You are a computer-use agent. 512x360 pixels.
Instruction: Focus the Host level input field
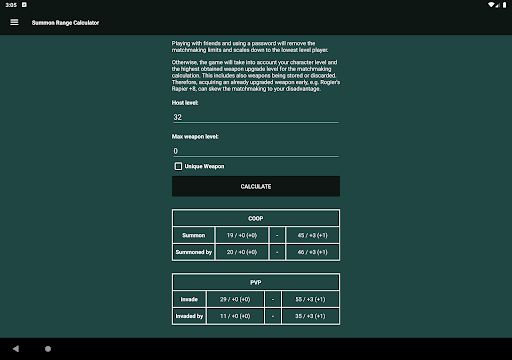tap(256, 117)
